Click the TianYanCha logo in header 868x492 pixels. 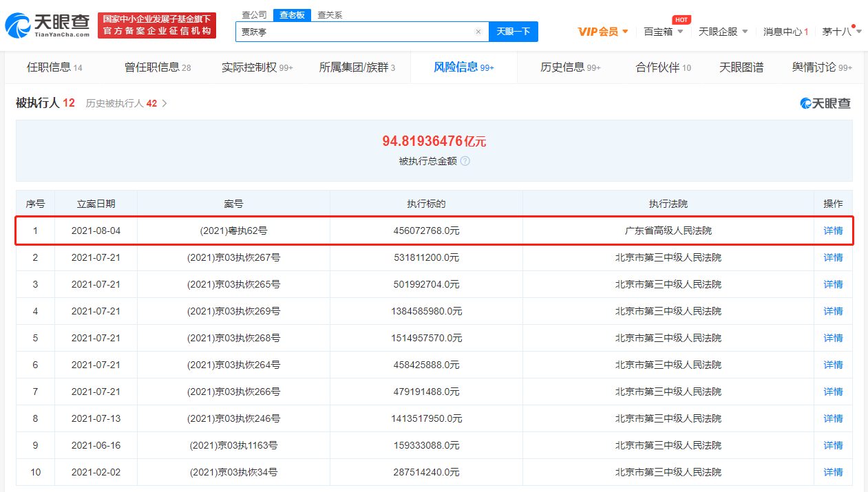click(x=47, y=25)
